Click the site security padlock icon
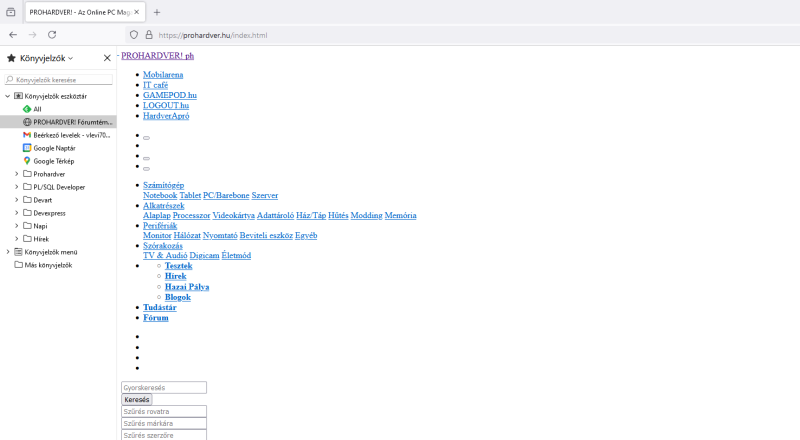This screenshot has width=800, height=440. pos(149,35)
